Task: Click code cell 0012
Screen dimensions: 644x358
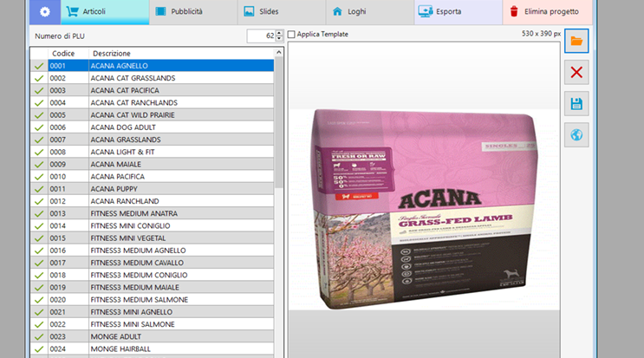Action: tap(68, 201)
